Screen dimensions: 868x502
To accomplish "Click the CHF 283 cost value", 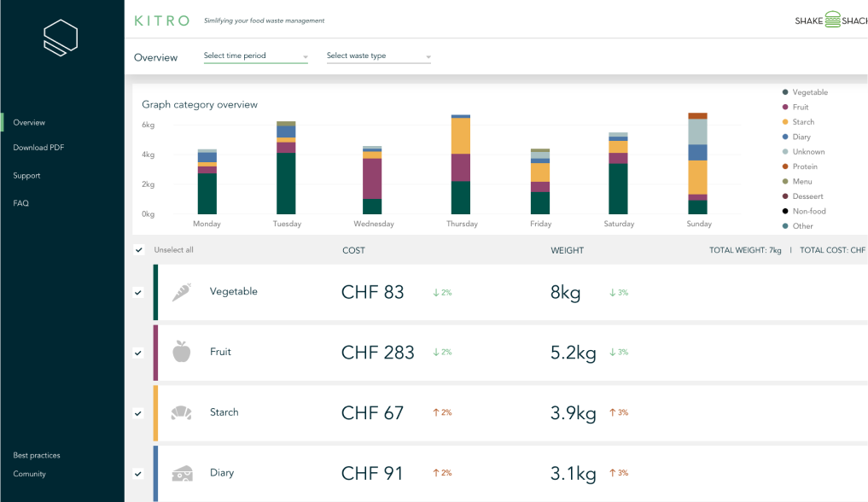I will click(x=377, y=353).
